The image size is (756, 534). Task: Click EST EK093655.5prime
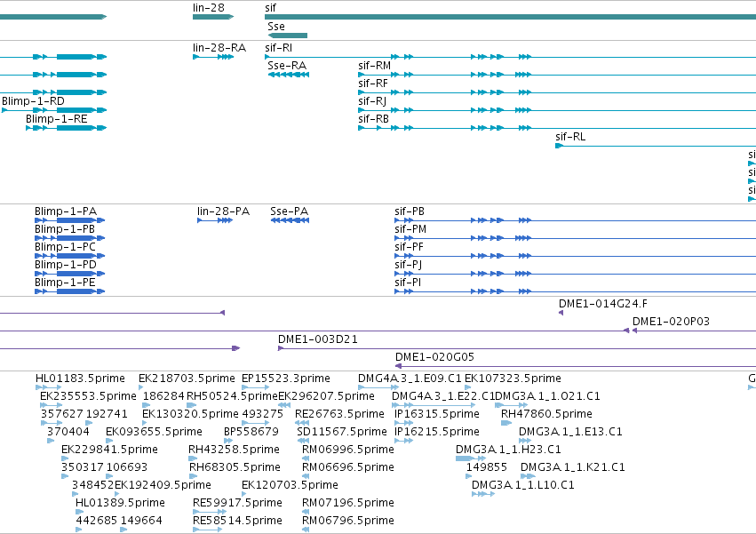(x=154, y=432)
